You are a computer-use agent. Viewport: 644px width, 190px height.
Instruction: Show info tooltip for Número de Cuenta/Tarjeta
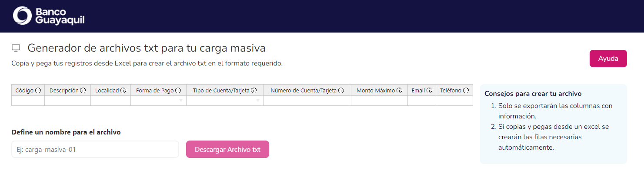pos(341,91)
